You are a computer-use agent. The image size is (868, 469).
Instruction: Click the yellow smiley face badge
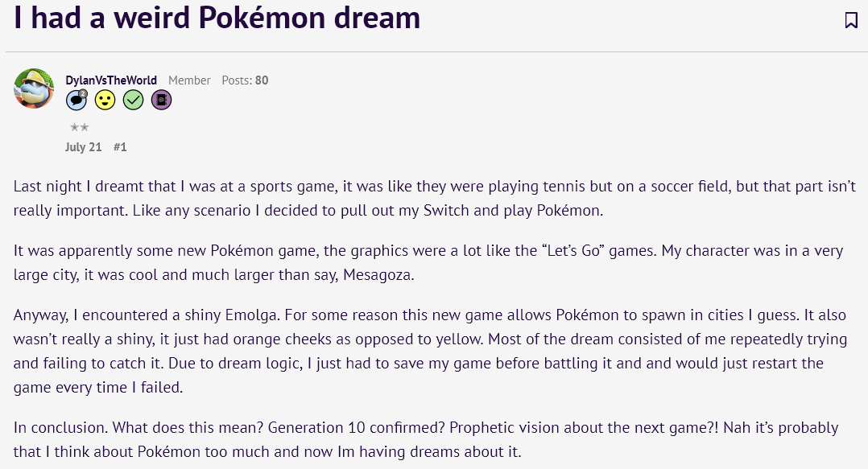tap(105, 100)
